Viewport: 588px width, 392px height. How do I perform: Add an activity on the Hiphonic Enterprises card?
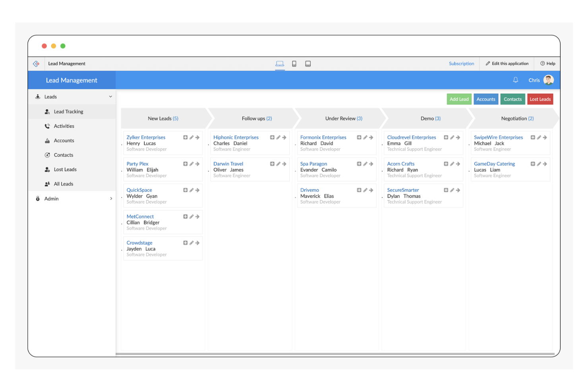click(272, 137)
